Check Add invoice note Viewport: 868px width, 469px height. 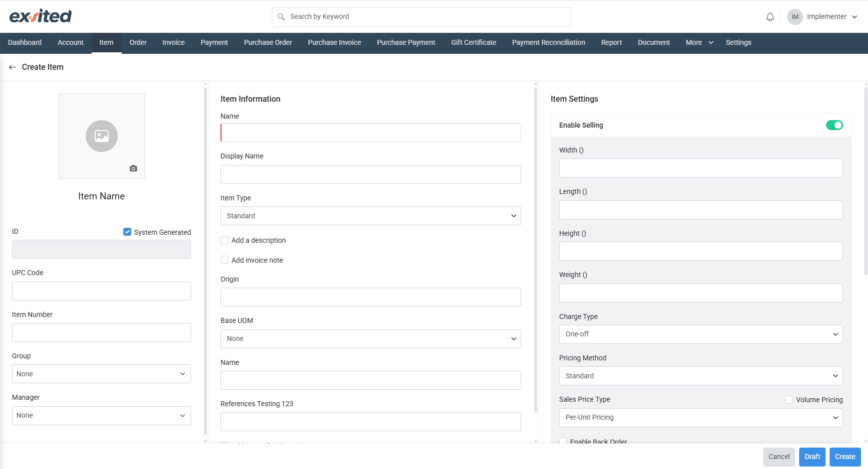point(224,260)
